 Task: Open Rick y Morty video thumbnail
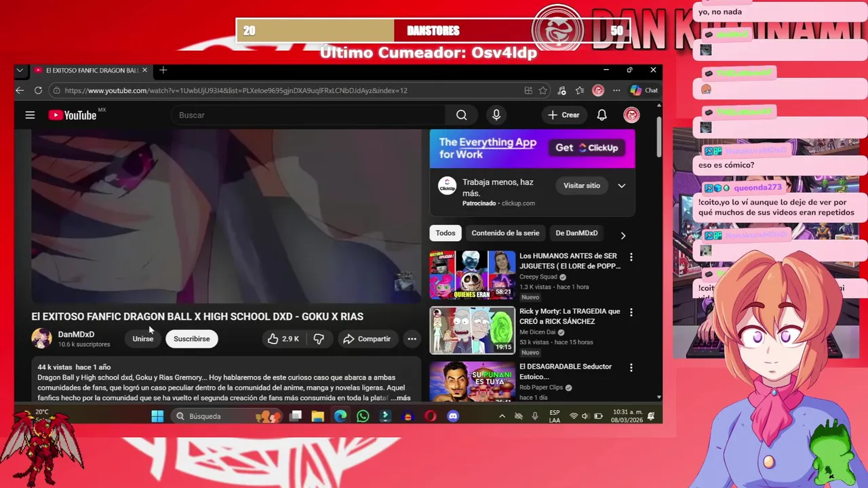(x=472, y=330)
